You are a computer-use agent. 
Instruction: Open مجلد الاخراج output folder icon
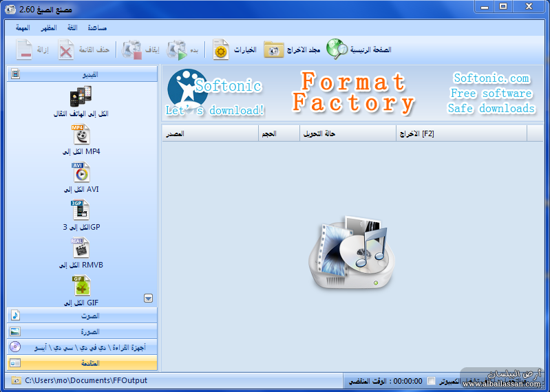pyautogui.click(x=273, y=50)
